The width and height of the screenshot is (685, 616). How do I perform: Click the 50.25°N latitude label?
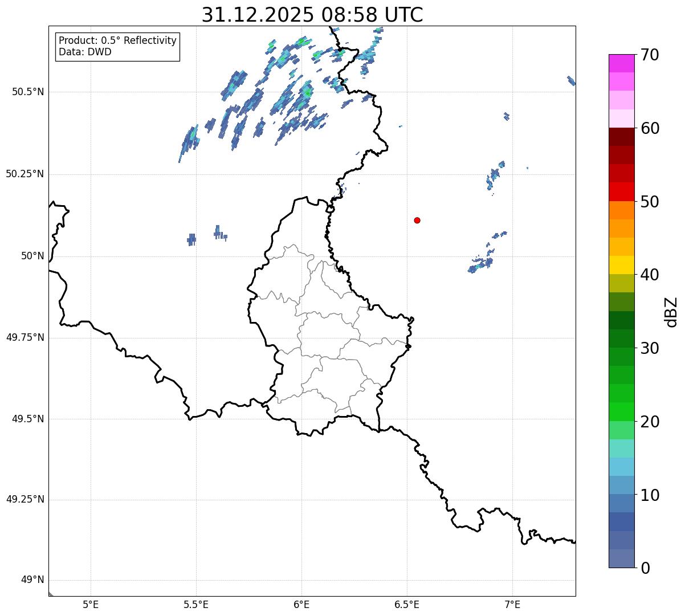[x=25, y=174]
